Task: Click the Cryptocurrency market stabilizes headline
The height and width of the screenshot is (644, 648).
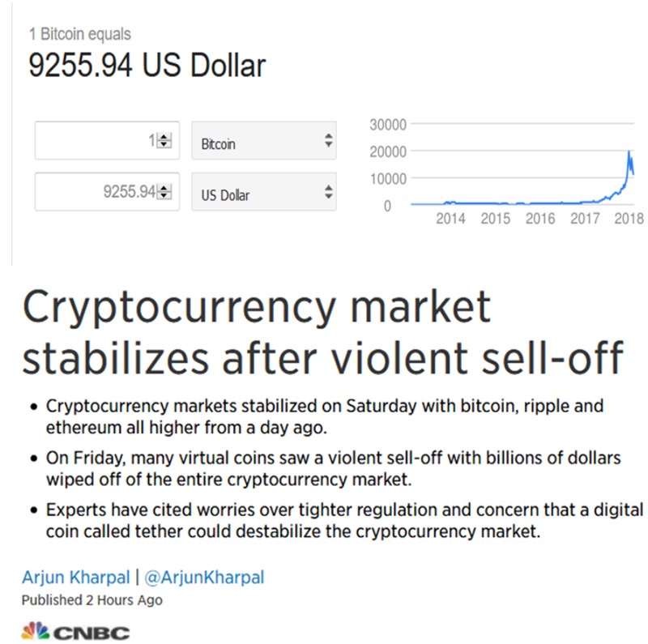Action: coord(322,332)
